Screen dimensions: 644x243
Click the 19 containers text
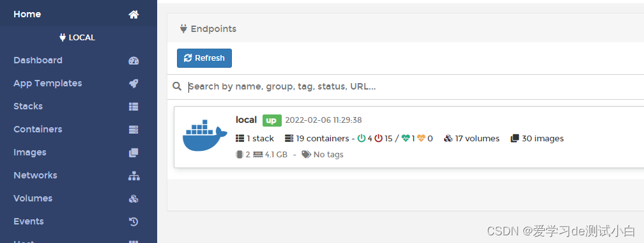pyautogui.click(x=323, y=139)
